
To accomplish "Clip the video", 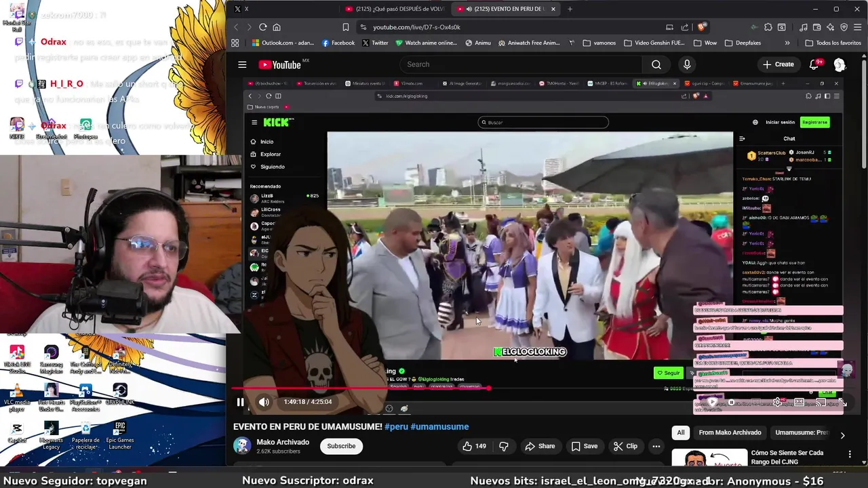I will pos(625,446).
